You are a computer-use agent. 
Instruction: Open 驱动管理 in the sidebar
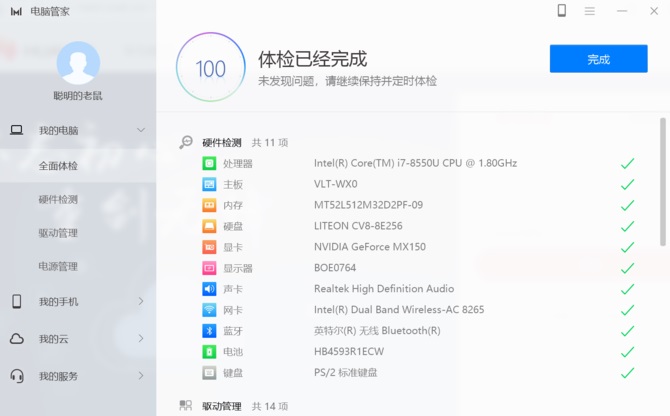pyautogui.click(x=58, y=233)
